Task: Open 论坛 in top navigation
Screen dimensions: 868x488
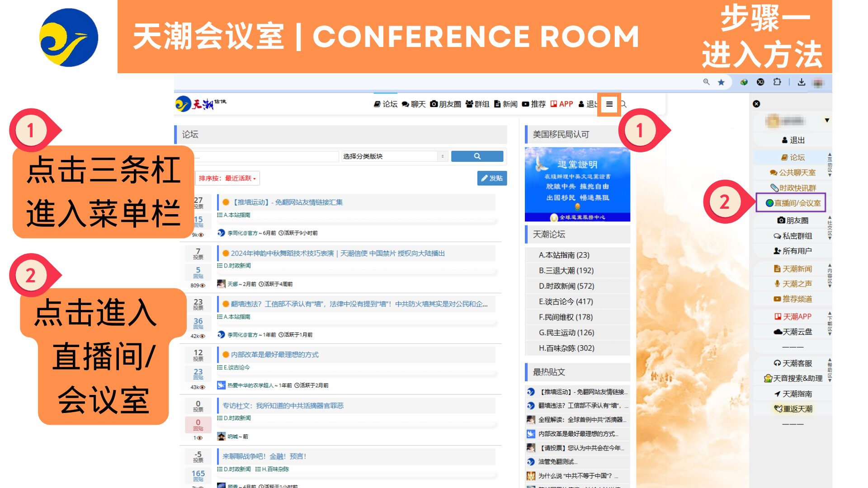Action: pos(386,104)
